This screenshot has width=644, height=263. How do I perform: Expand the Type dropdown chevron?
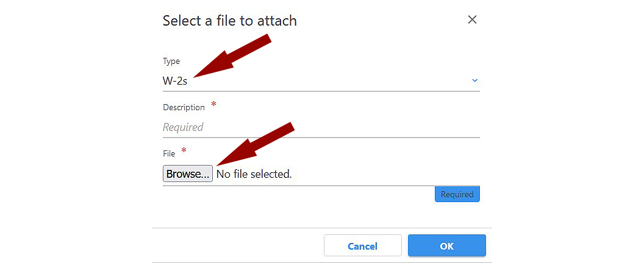[x=475, y=80]
